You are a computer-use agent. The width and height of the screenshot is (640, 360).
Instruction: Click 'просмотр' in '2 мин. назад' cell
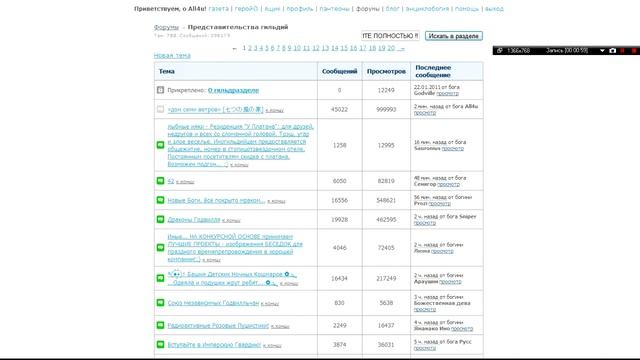(x=425, y=113)
